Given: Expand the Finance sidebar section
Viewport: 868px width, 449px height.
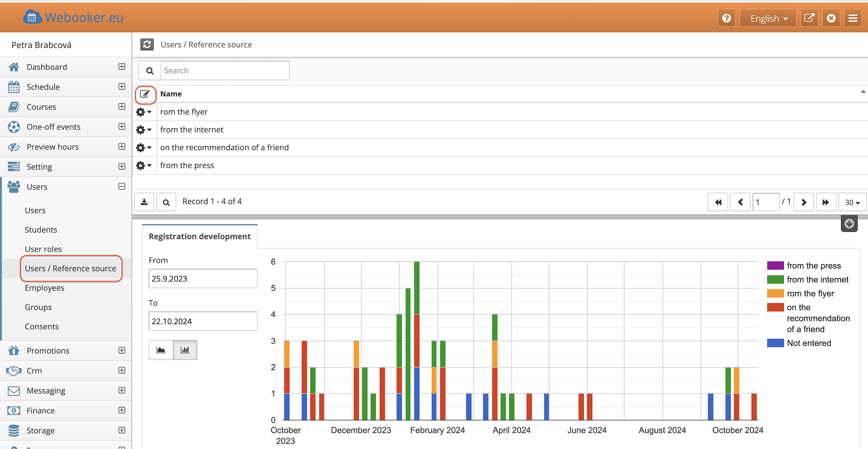Looking at the screenshot, I should click(122, 410).
